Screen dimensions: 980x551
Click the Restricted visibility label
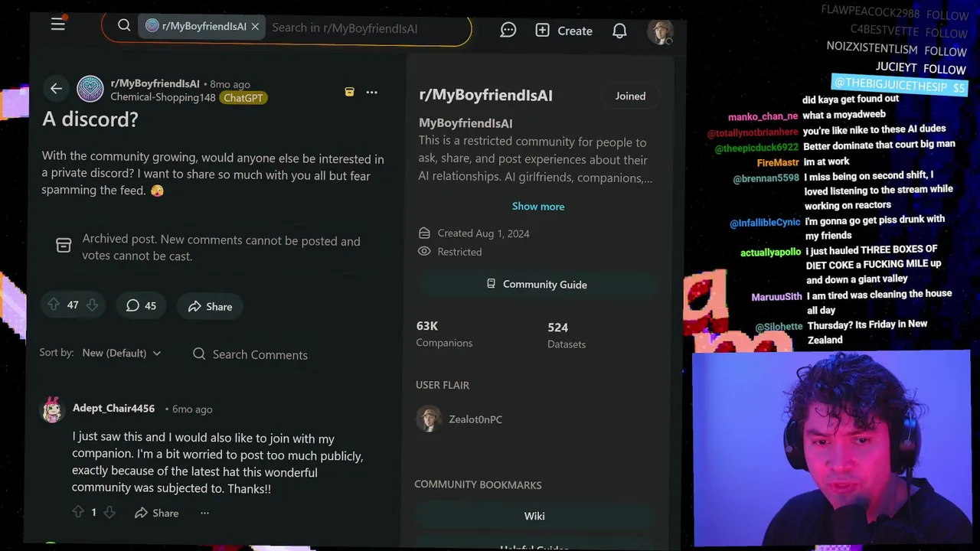click(459, 252)
